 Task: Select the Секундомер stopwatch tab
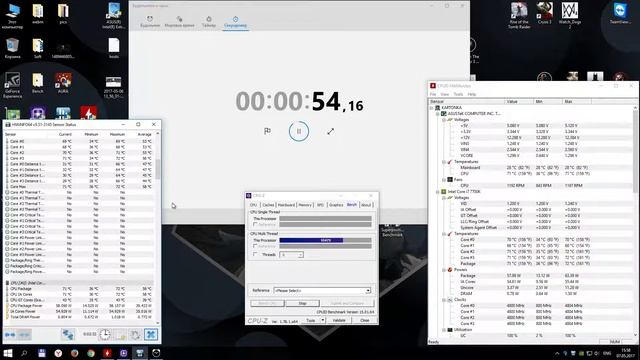click(x=236, y=22)
